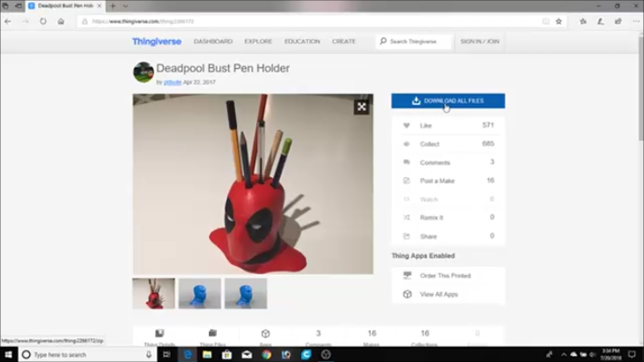This screenshot has height=362, width=644.
Task: Click the Like count 571
Action: (488, 125)
